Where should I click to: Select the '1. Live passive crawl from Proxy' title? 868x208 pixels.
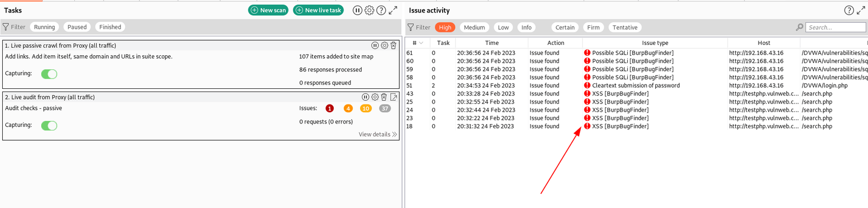60,45
